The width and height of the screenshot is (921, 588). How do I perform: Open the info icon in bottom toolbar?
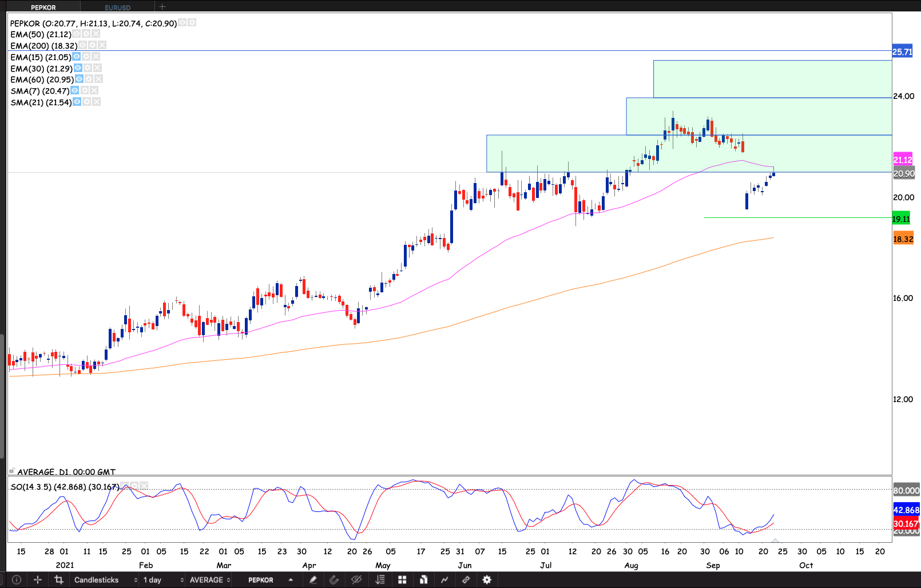[x=17, y=579]
